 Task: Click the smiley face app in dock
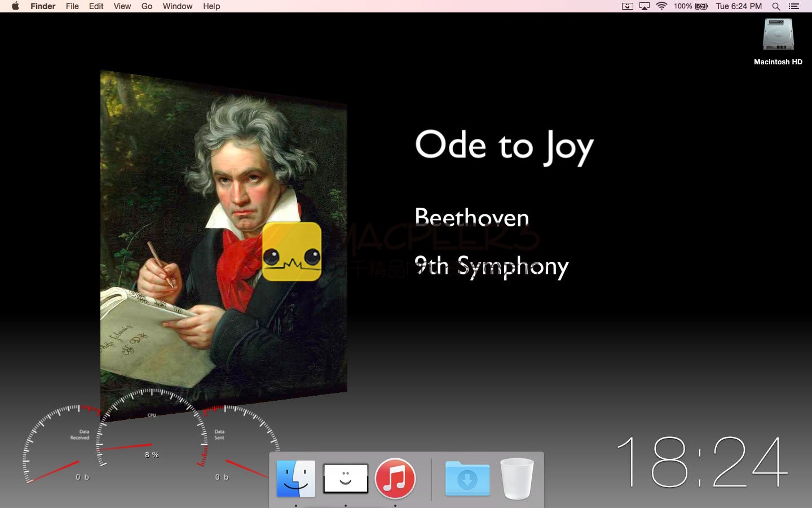346,479
